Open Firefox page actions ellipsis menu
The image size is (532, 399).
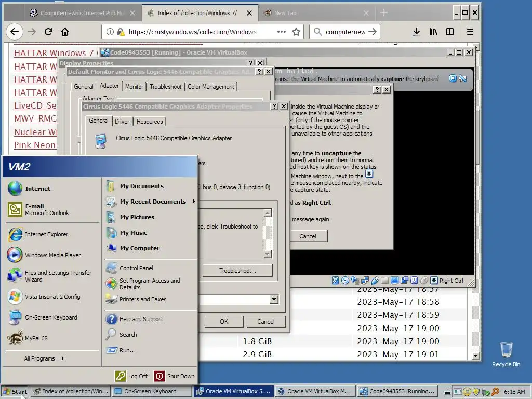click(281, 32)
